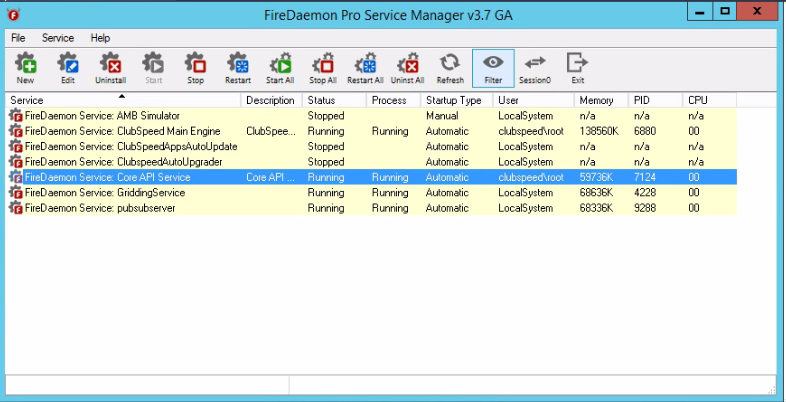Sort list by Status column header
786x402 pixels.
pyautogui.click(x=334, y=100)
